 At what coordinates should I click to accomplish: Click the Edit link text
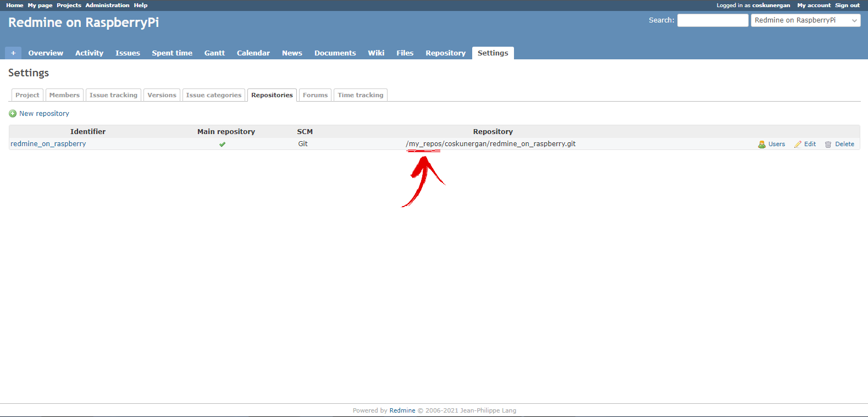coord(810,144)
